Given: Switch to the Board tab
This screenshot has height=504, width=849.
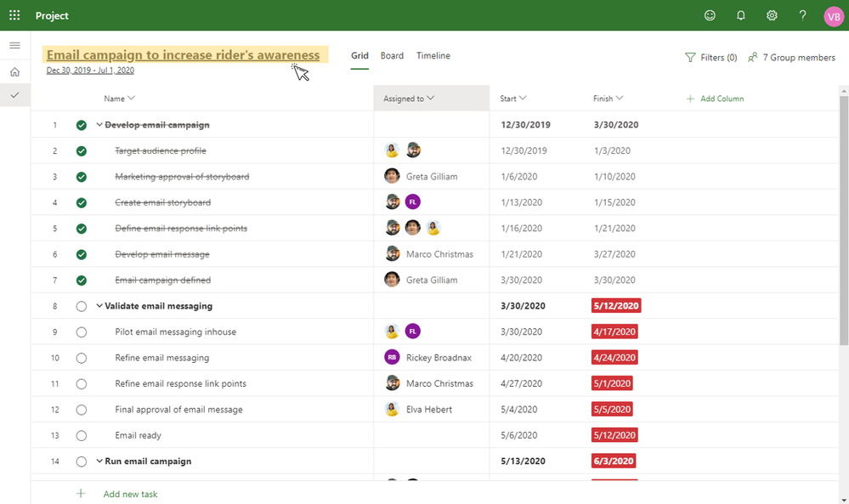Looking at the screenshot, I should (392, 56).
